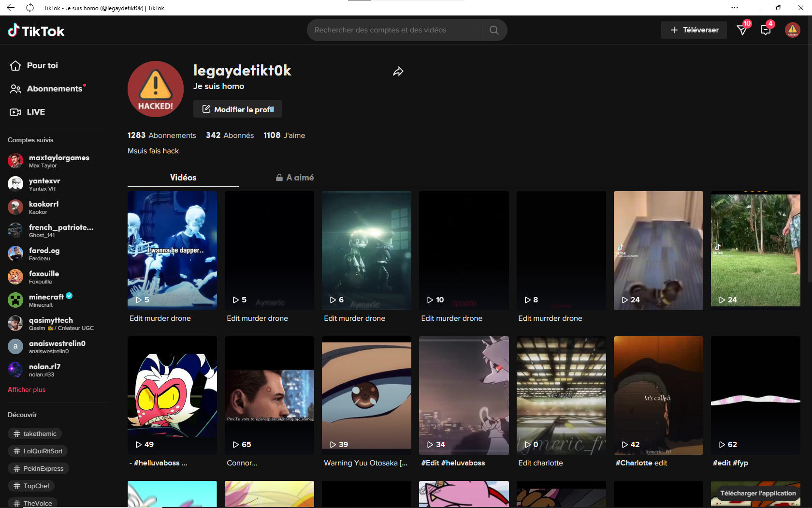Open the TopChef hashtag
The image size is (812, 508).
(x=31, y=486)
